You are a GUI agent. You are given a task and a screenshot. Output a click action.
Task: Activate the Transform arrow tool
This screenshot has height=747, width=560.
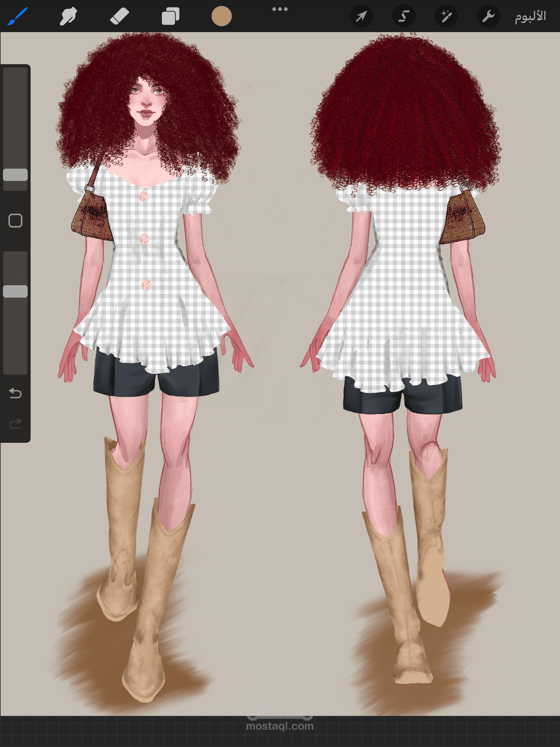[x=361, y=16]
